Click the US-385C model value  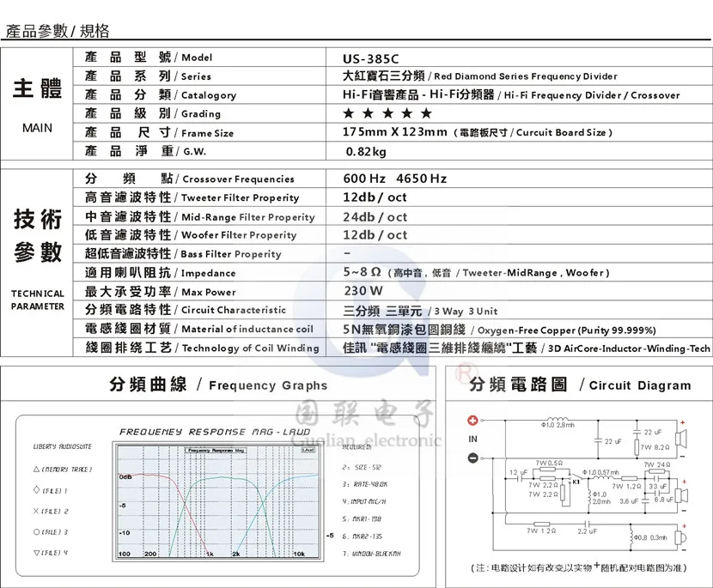tap(370, 58)
